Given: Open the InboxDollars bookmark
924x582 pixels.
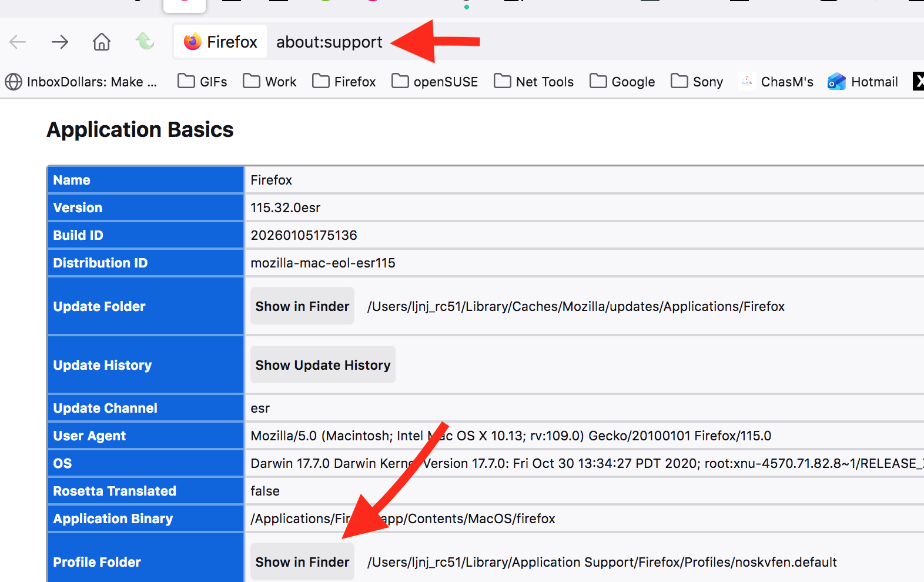Looking at the screenshot, I should 82,82.
